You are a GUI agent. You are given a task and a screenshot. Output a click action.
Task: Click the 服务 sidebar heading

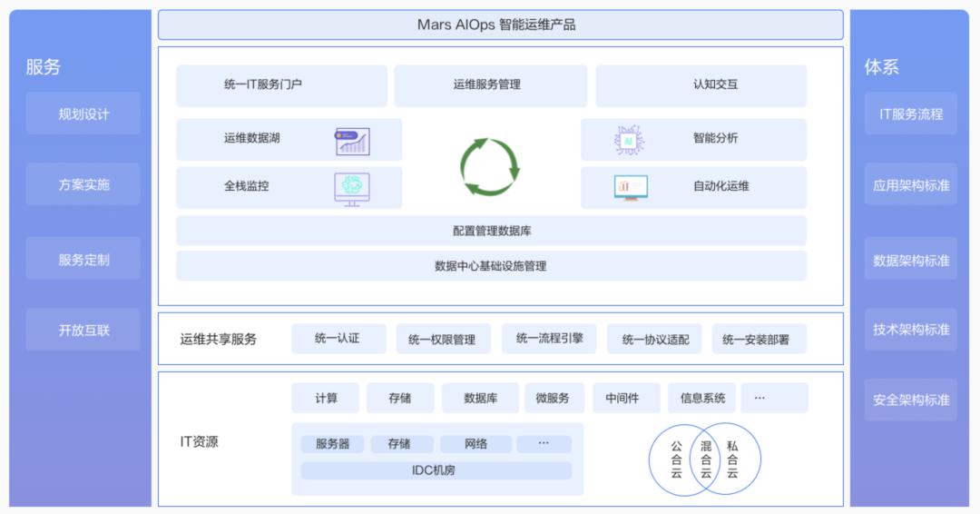point(44,67)
